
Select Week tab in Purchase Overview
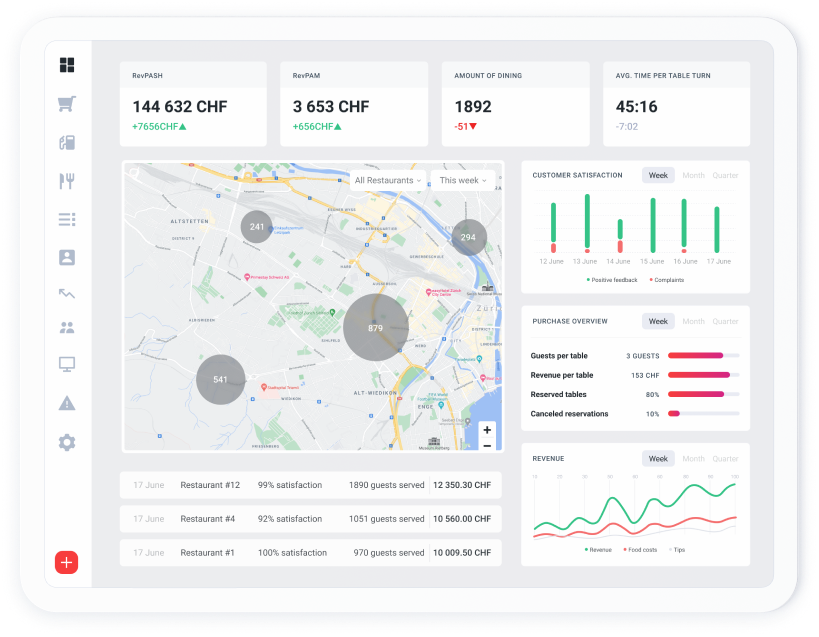(x=658, y=321)
